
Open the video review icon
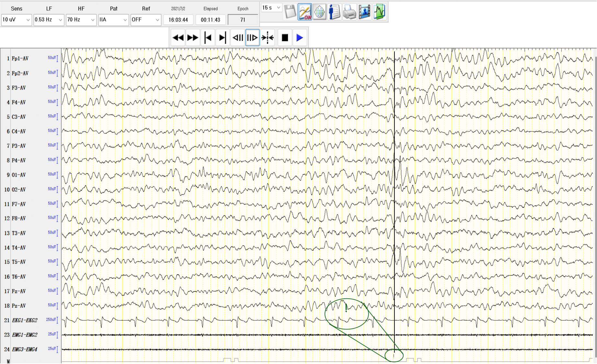coord(364,12)
